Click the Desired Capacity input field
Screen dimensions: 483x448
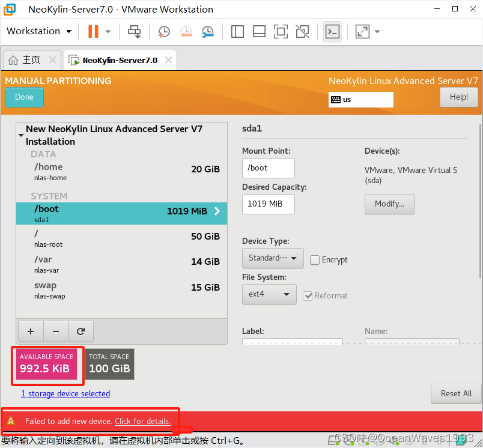pos(269,204)
